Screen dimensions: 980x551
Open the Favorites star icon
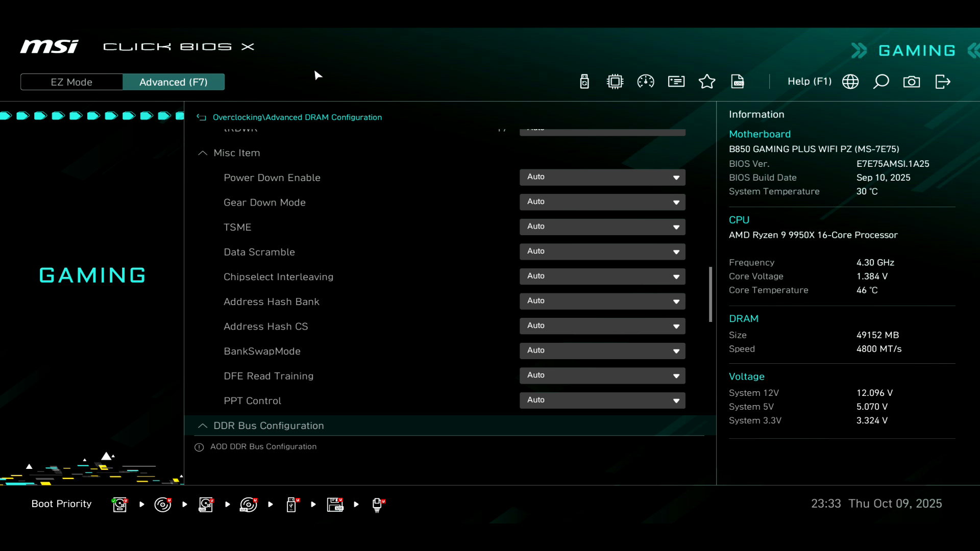click(707, 82)
